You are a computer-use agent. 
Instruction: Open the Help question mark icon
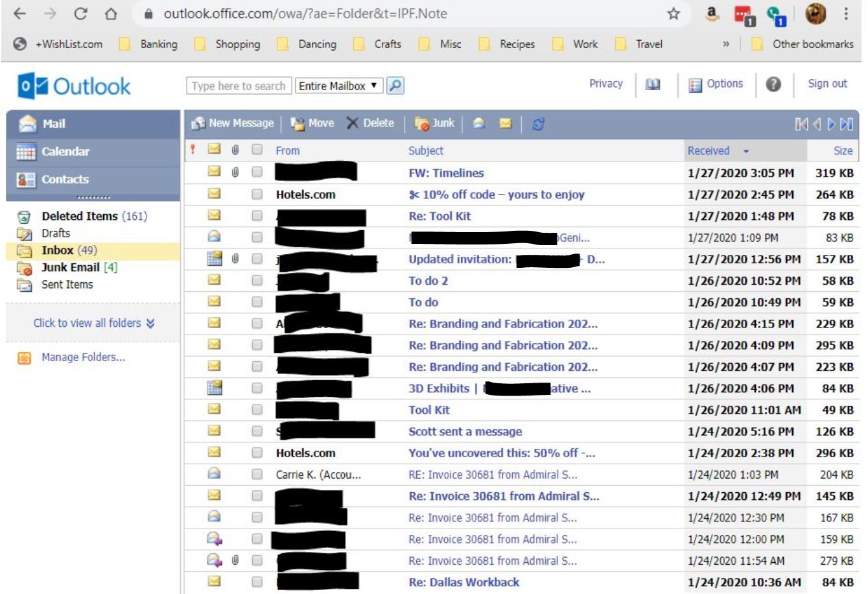coord(773,84)
